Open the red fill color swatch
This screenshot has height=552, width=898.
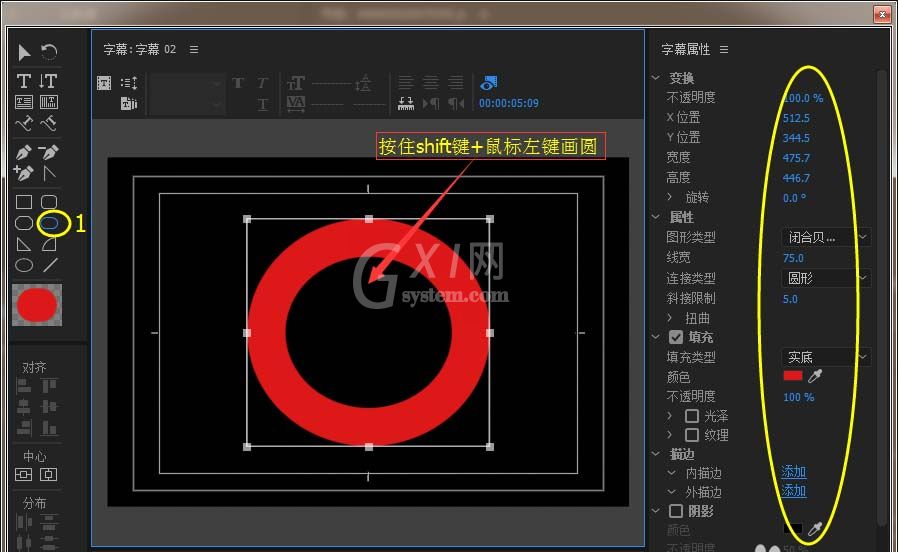(x=793, y=376)
